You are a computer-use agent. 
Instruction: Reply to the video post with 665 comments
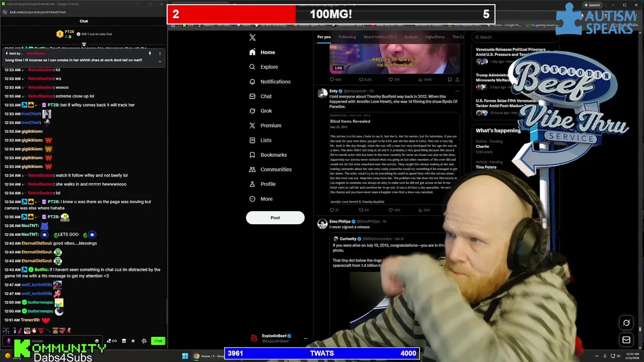335,79
